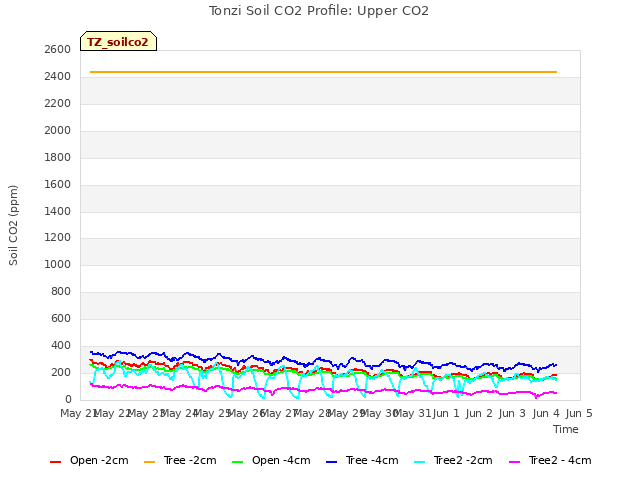Toggle the Tree2 - 4cm legend entry
640x480 pixels.
coord(550,461)
